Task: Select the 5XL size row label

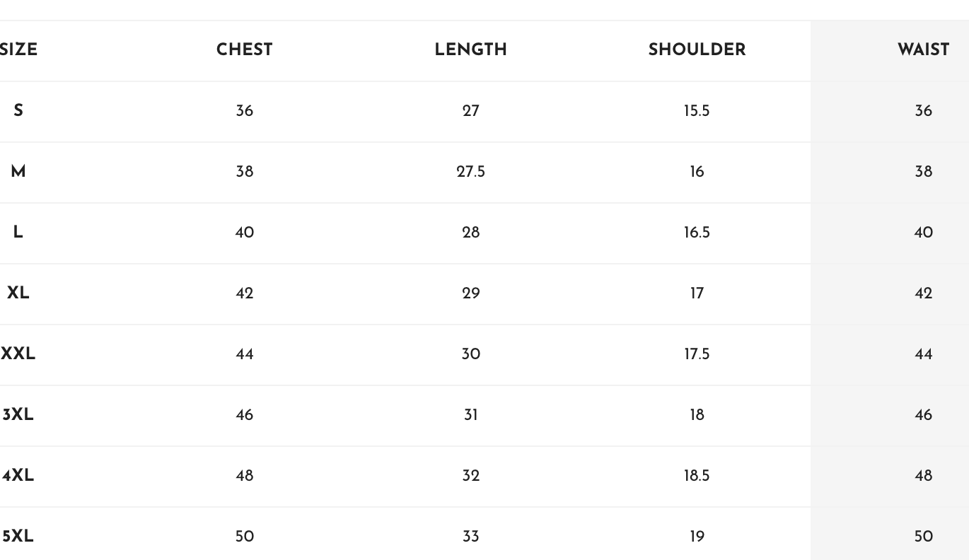Action: coord(18,537)
